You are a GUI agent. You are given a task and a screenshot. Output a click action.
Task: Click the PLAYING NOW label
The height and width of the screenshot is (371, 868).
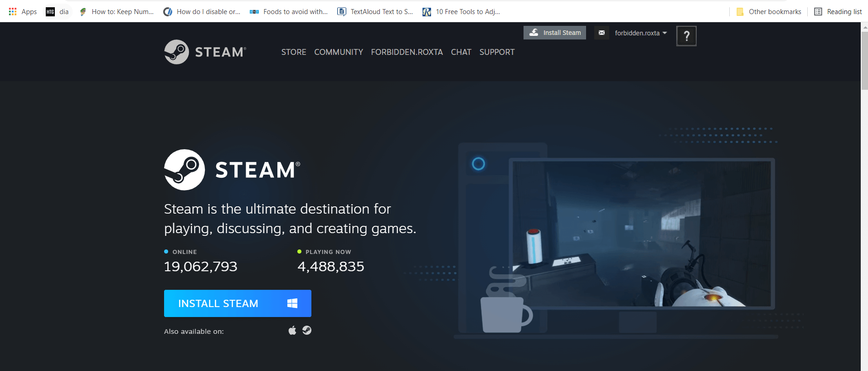(328, 252)
